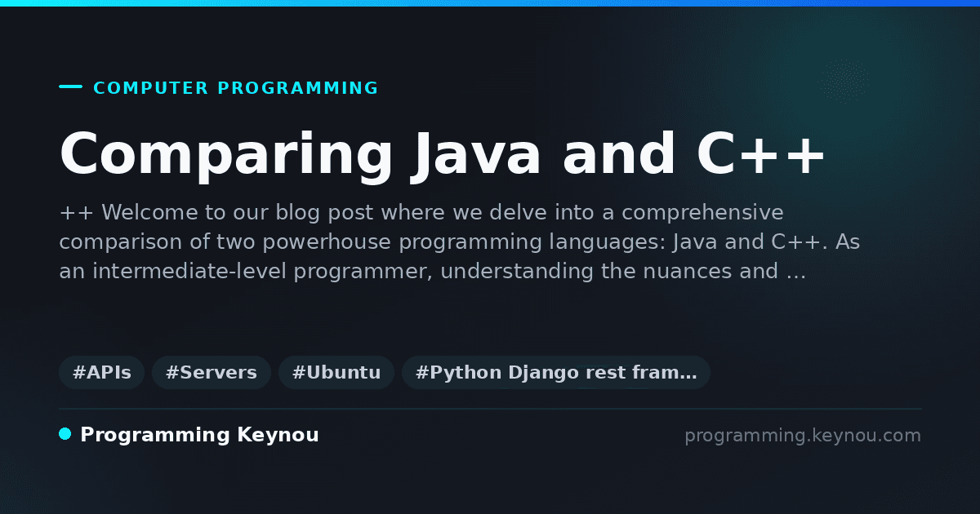Click the COMPUTER PROGRAMMING category label
980x514 pixels.
pos(235,88)
